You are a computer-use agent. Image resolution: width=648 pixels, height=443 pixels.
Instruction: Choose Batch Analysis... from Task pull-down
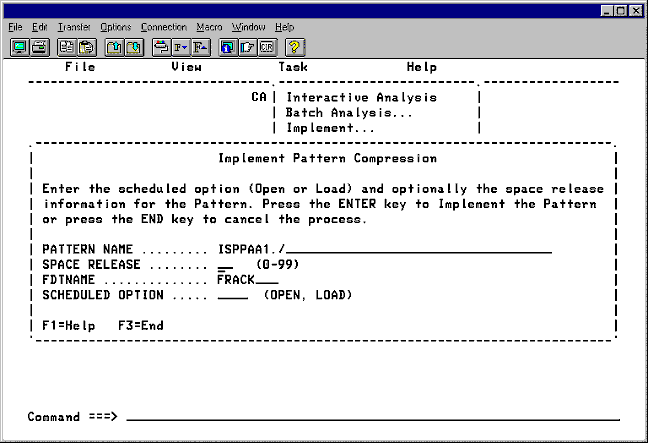[x=349, y=113]
